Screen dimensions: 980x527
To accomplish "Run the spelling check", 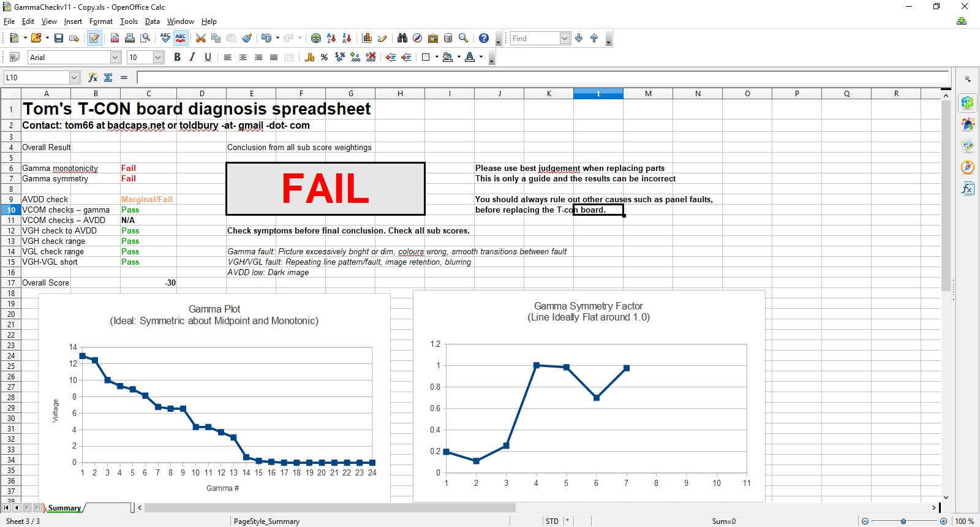I will pos(165,38).
